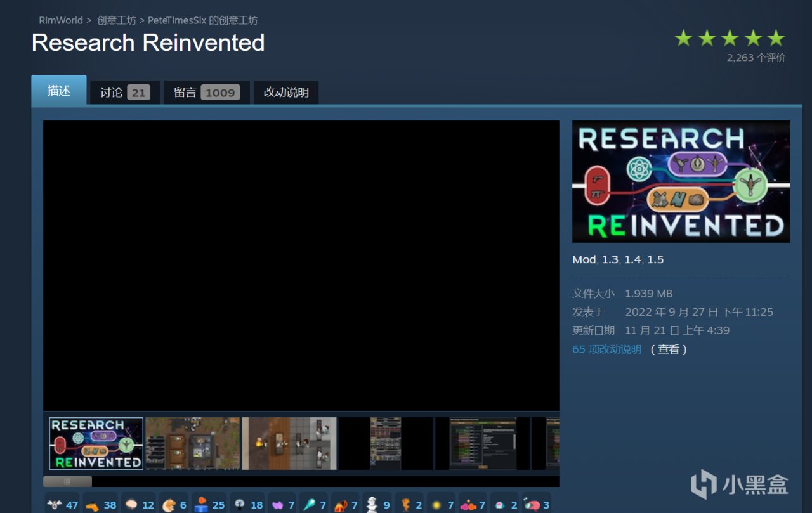Click the white bust statue award with count 9

point(377,503)
